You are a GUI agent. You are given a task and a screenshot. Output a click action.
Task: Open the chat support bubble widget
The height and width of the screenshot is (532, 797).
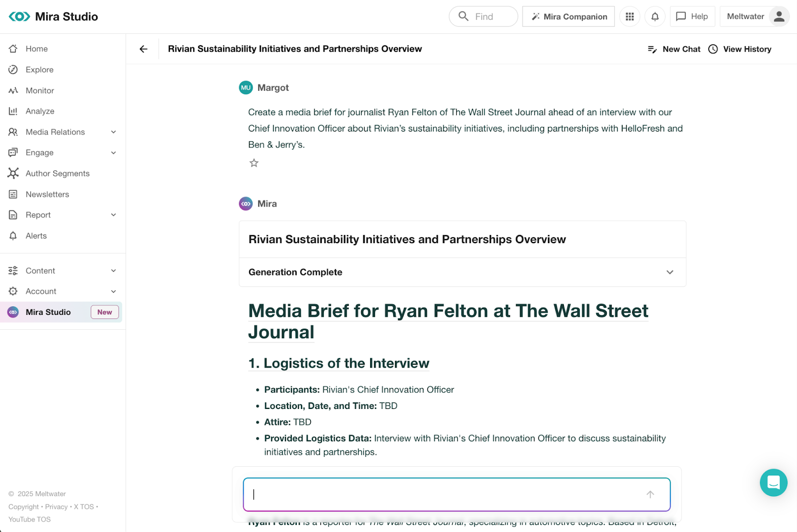(x=774, y=483)
